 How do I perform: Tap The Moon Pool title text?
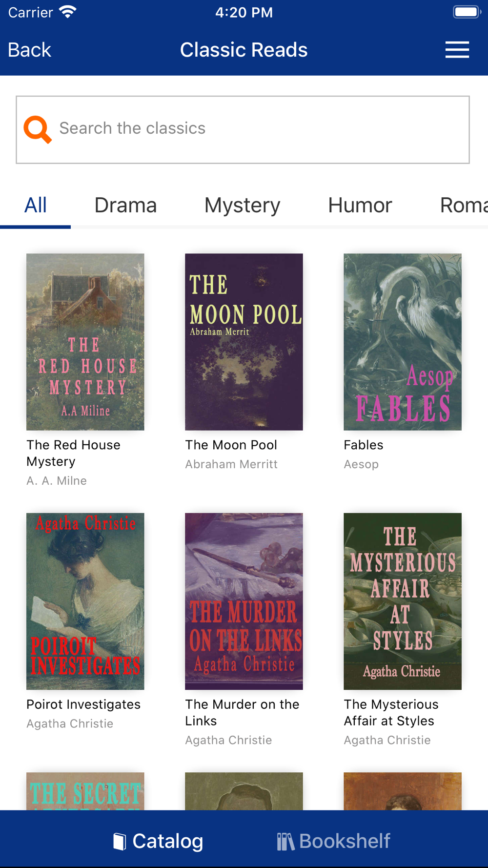pos(231,445)
